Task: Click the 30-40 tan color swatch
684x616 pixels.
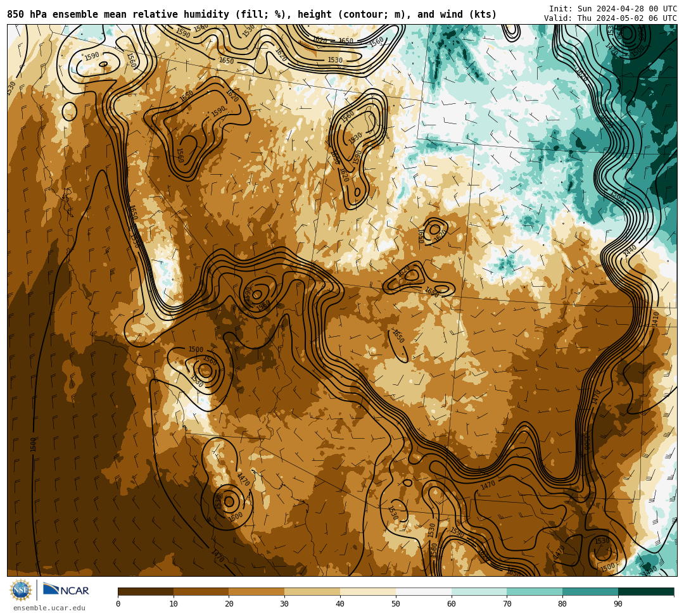Action: (312, 591)
